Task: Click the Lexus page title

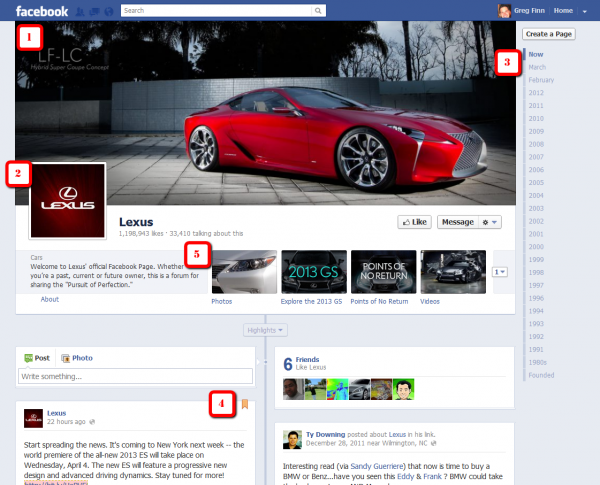Action: point(136,222)
